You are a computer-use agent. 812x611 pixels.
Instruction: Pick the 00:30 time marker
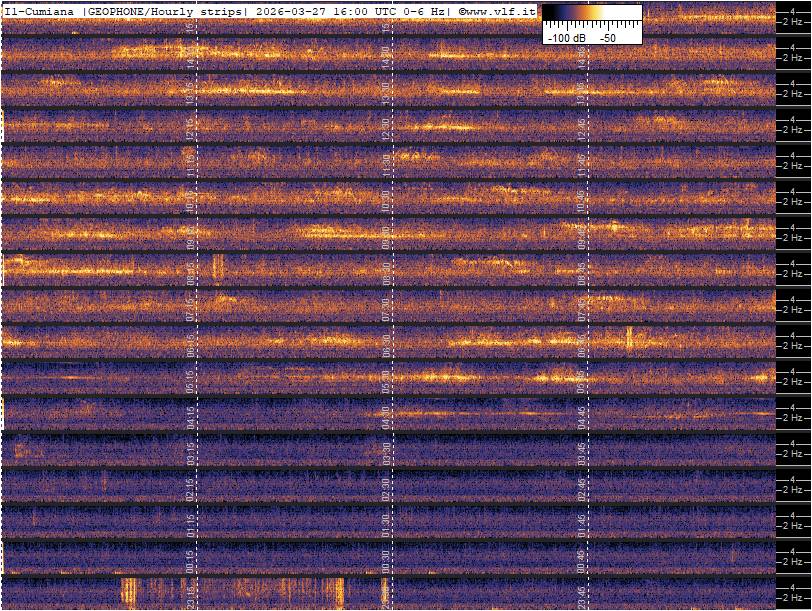click(386, 560)
